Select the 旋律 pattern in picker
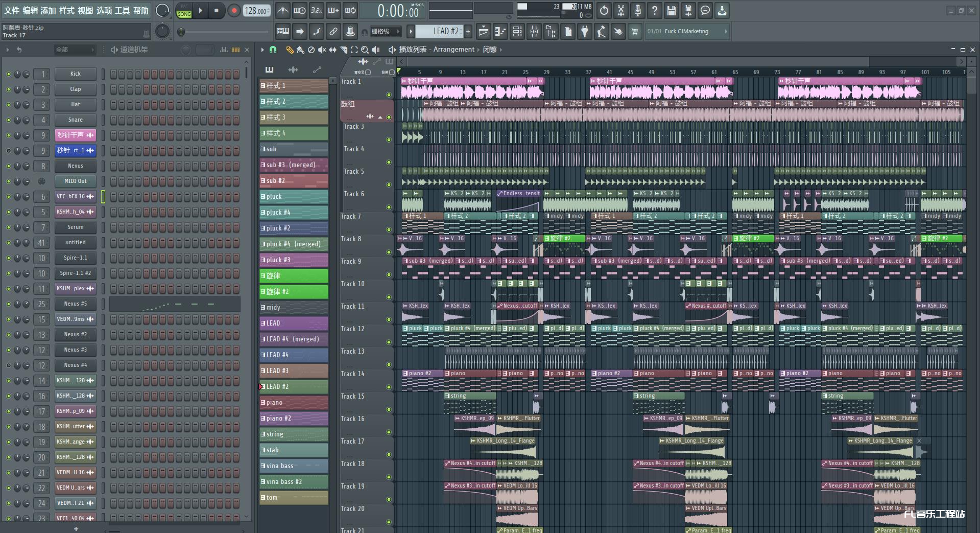 [x=294, y=276]
